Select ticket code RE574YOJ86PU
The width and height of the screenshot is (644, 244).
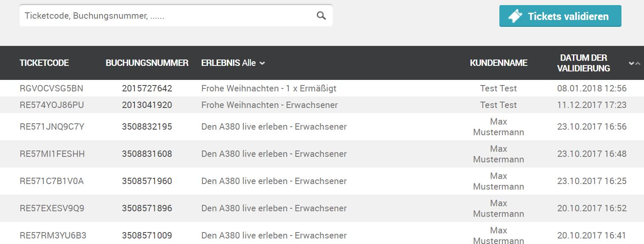tap(52, 105)
